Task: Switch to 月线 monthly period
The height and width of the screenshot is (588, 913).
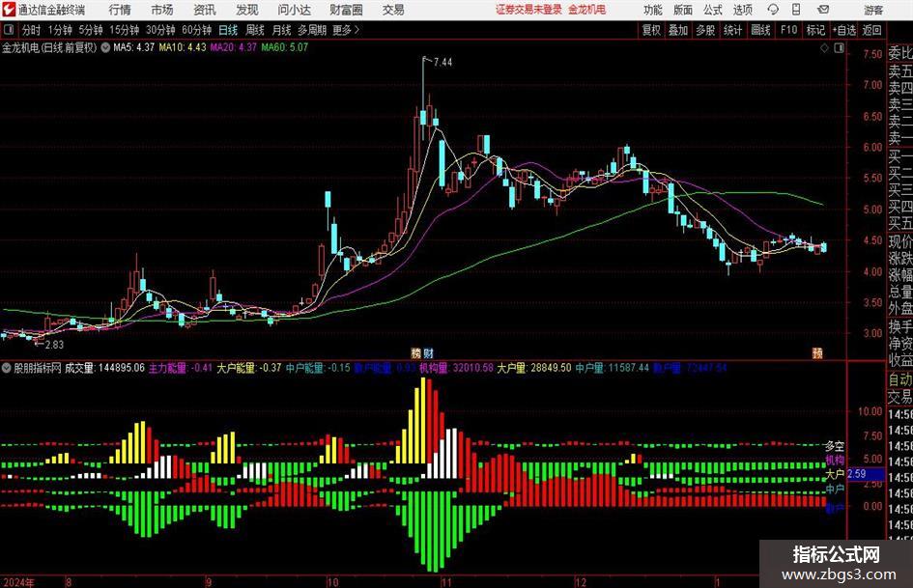Action: click(x=282, y=30)
